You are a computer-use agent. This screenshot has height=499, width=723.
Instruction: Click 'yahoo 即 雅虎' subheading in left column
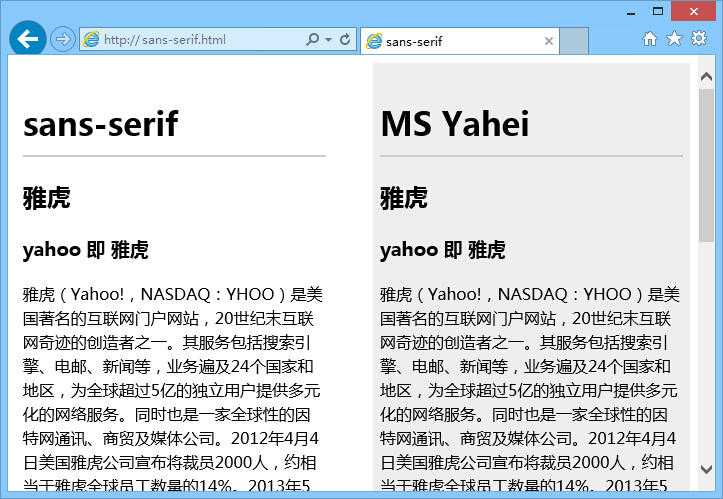coord(85,250)
